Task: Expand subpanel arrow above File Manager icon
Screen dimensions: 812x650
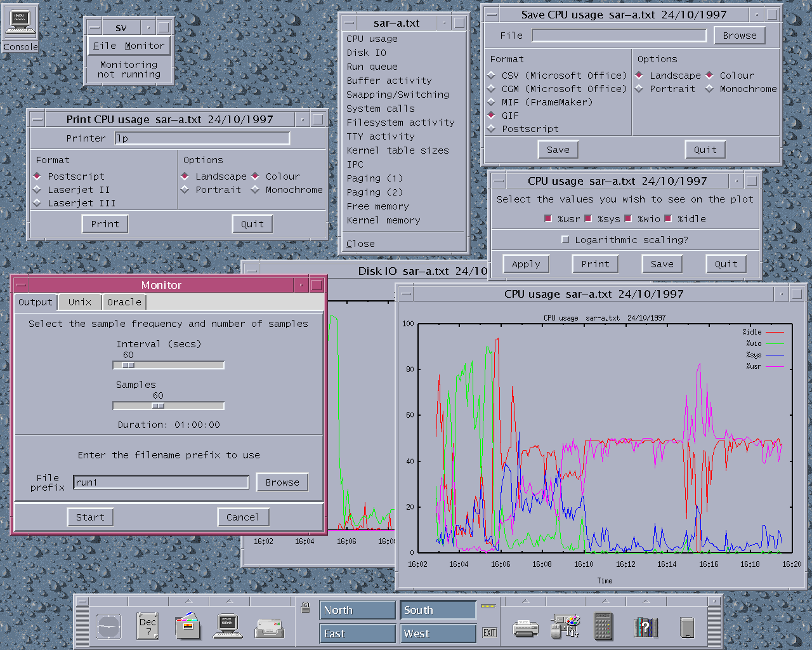Action: (188, 600)
